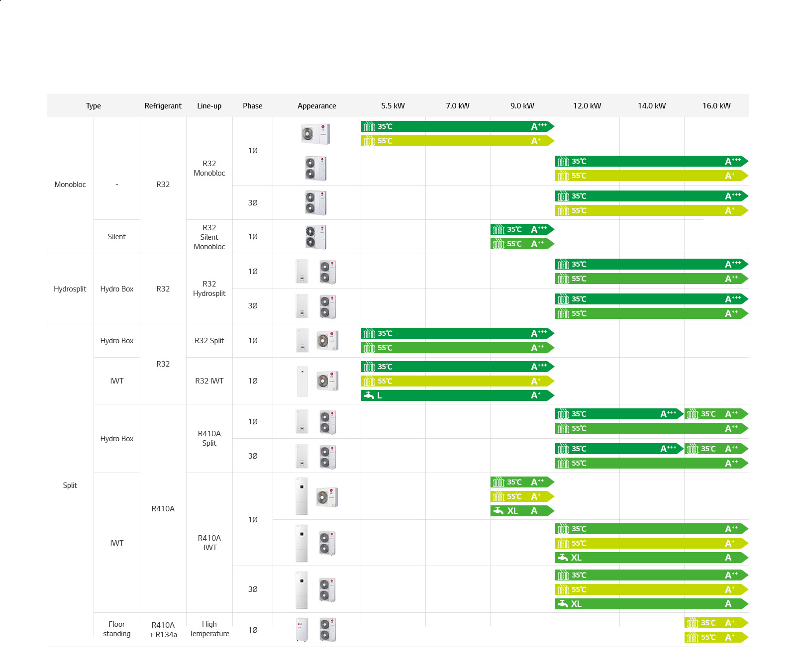Click faucet icon in R410A IWT 3Ø XL bar

click(563, 604)
